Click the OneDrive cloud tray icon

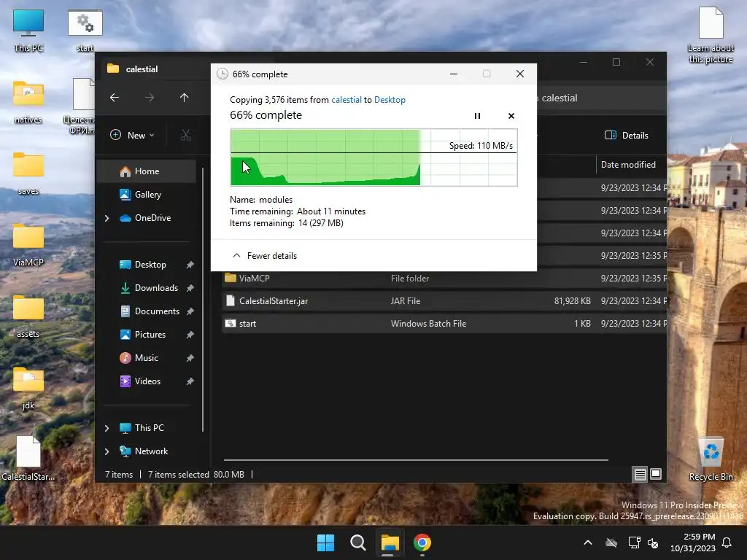(x=611, y=542)
